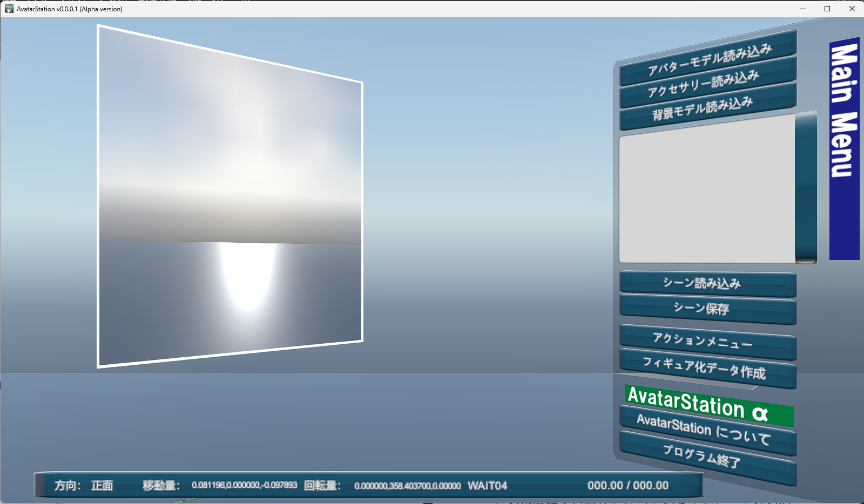This screenshot has width=864, height=504.
Task: Click the 方向: 正面 direction indicator
Action: [x=84, y=486]
